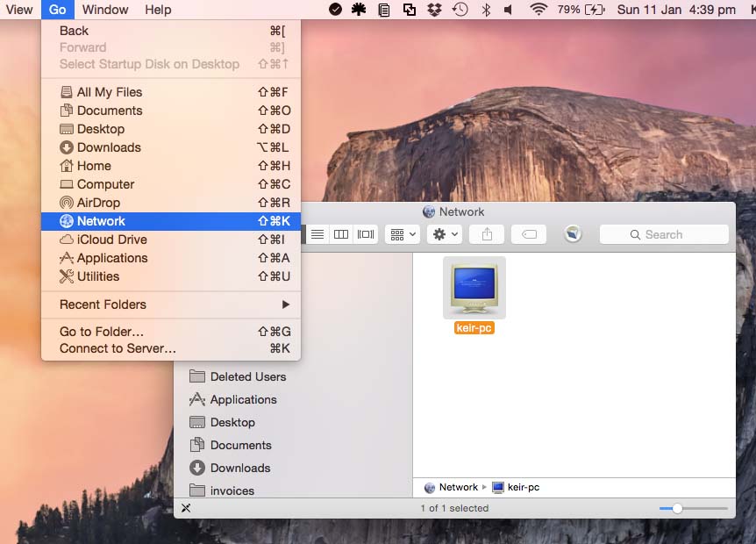Open the Wi-Fi menu bar icon
The width and height of the screenshot is (756, 544).
click(x=538, y=10)
